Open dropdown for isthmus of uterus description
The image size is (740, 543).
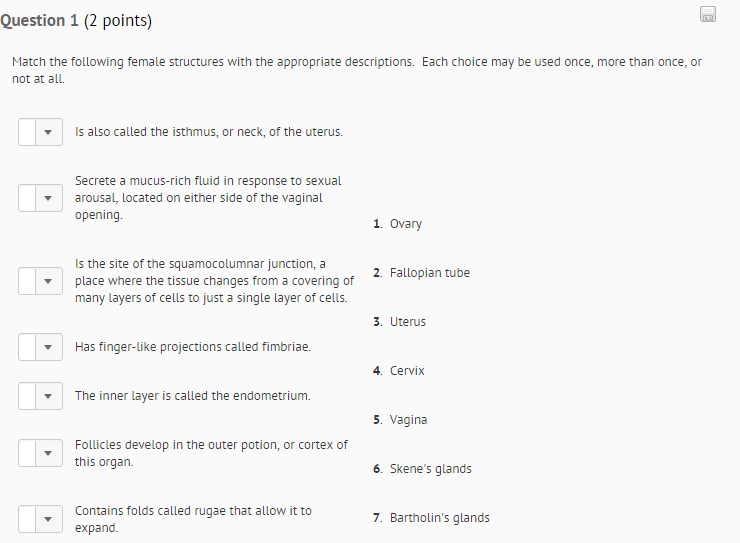coord(41,132)
